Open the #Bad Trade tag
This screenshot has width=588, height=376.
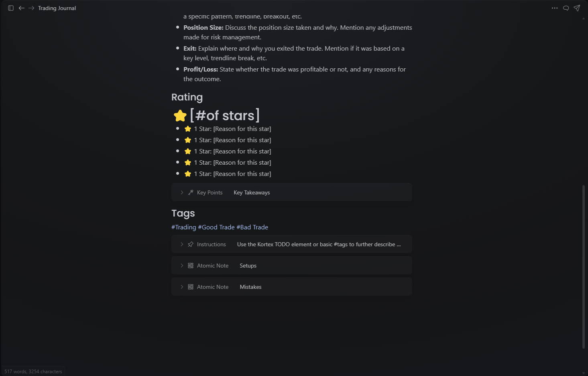click(x=252, y=227)
